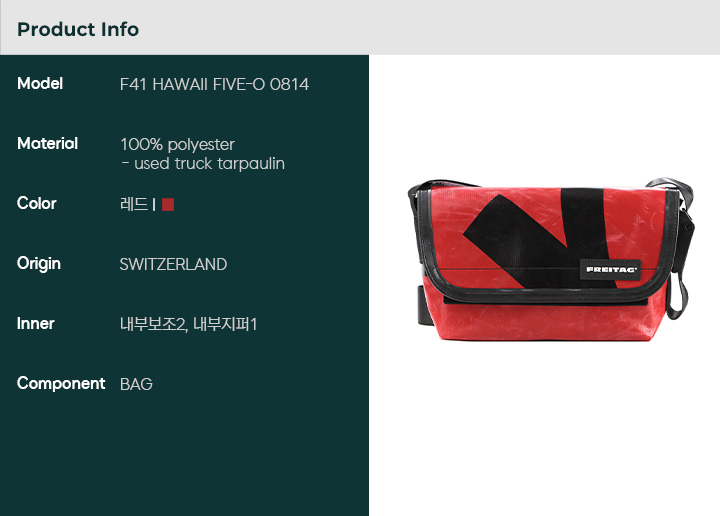Click the used truck tarpaulin line

pyautogui.click(x=203, y=163)
